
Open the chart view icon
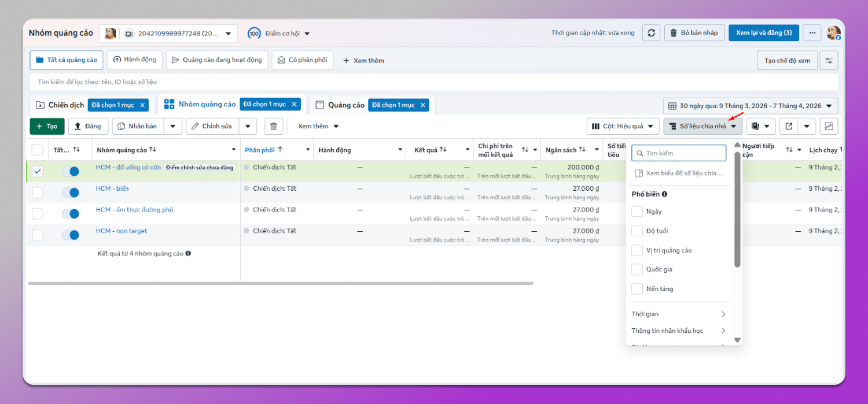[829, 126]
